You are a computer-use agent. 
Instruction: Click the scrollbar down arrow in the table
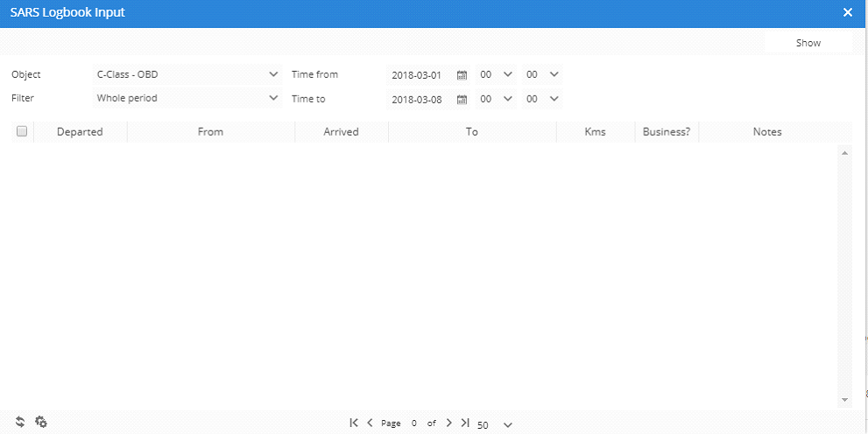[x=844, y=399]
